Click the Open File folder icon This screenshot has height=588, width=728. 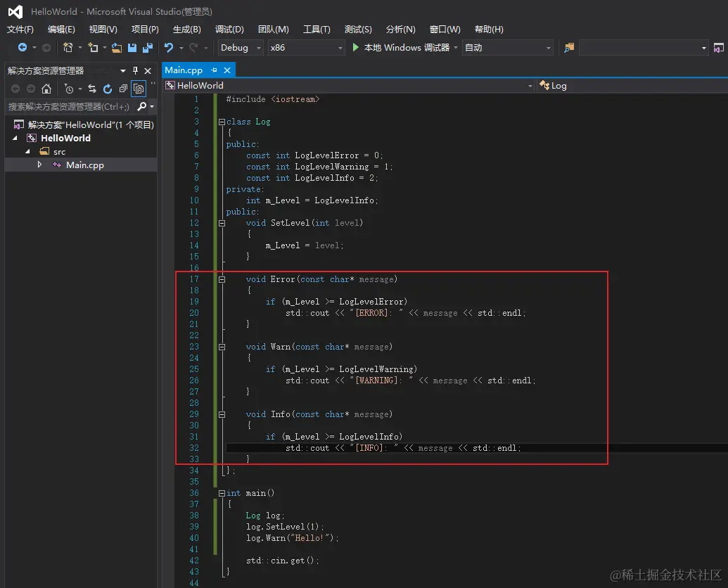117,48
